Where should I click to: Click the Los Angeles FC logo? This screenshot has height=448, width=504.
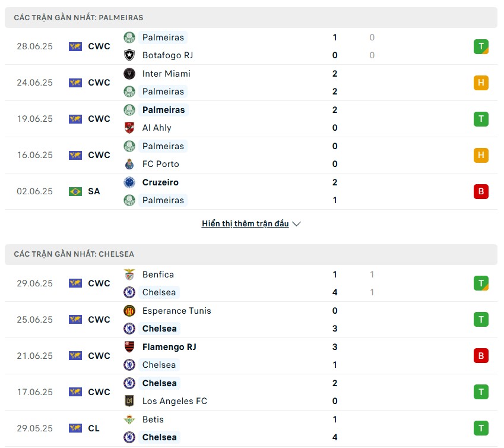(129, 401)
